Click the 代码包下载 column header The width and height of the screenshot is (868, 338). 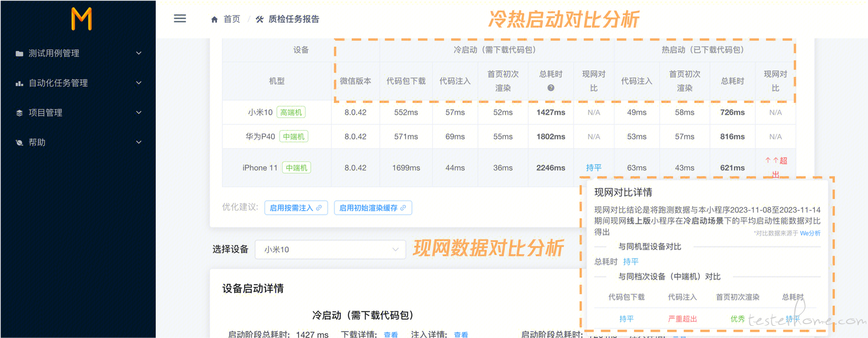[406, 81]
